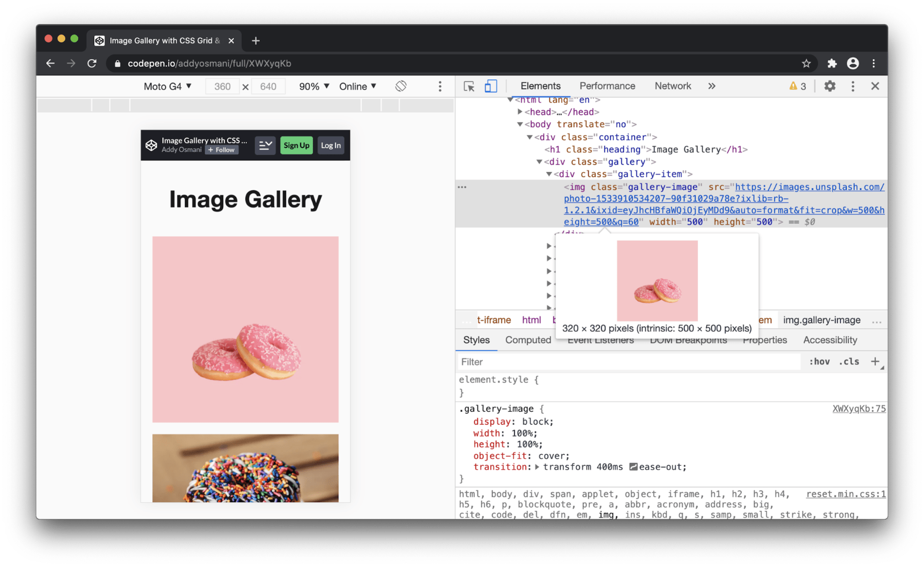Screen dimensions: 924x567
Task: Click the ease-out timing function swatch
Action: 633,467
